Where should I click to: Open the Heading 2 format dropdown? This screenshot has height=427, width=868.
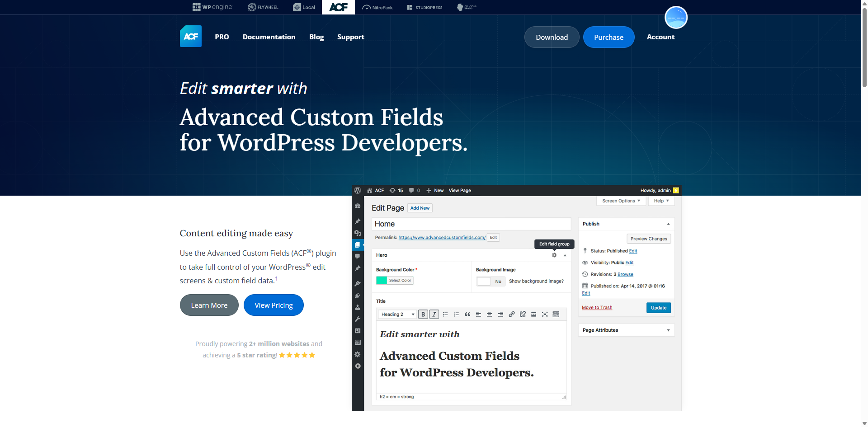[x=398, y=314]
